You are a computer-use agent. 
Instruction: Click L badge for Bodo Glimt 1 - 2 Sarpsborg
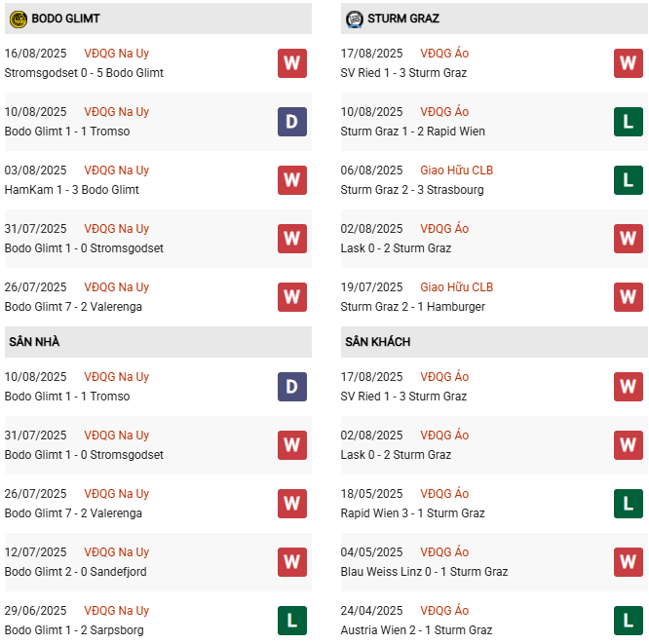coord(292,621)
